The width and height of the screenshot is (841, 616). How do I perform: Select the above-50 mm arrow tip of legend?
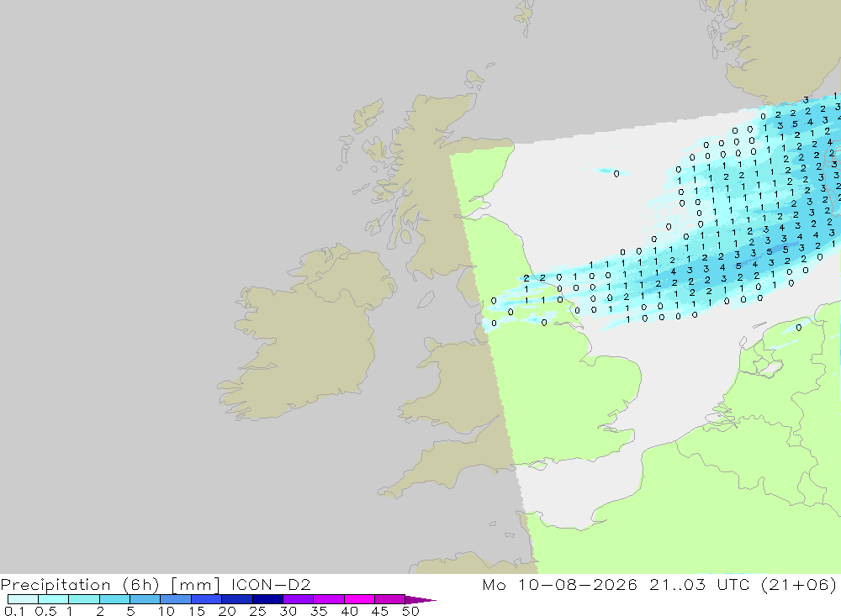[x=420, y=600]
